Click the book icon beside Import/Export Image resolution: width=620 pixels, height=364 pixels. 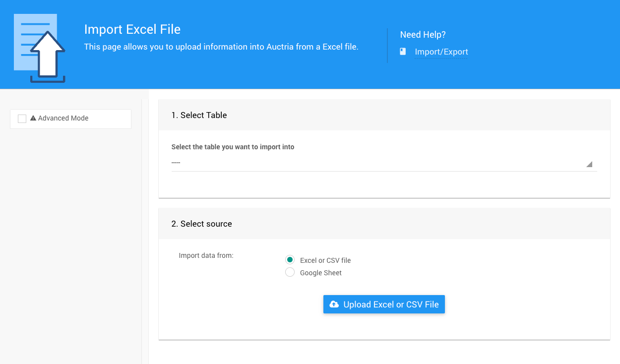(x=403, y=52)
